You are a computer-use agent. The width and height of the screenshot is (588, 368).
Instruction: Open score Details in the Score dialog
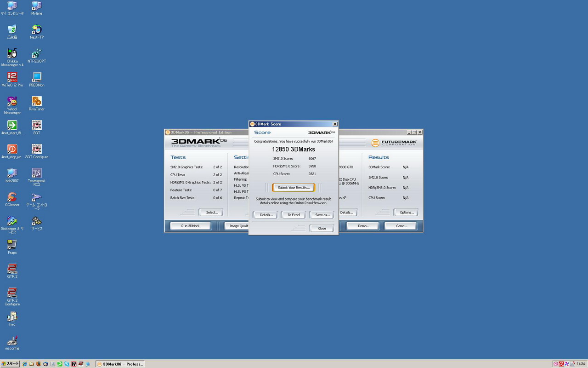coord(266,215)
